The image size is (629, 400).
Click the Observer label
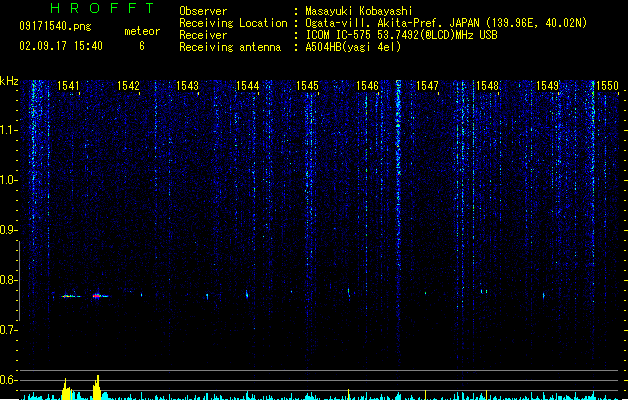[203, 11]
